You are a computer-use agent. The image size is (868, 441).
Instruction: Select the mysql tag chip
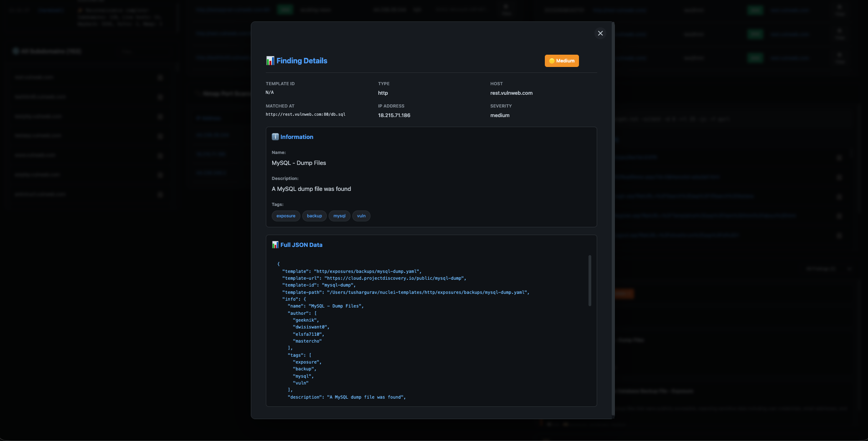coord(340,216)
